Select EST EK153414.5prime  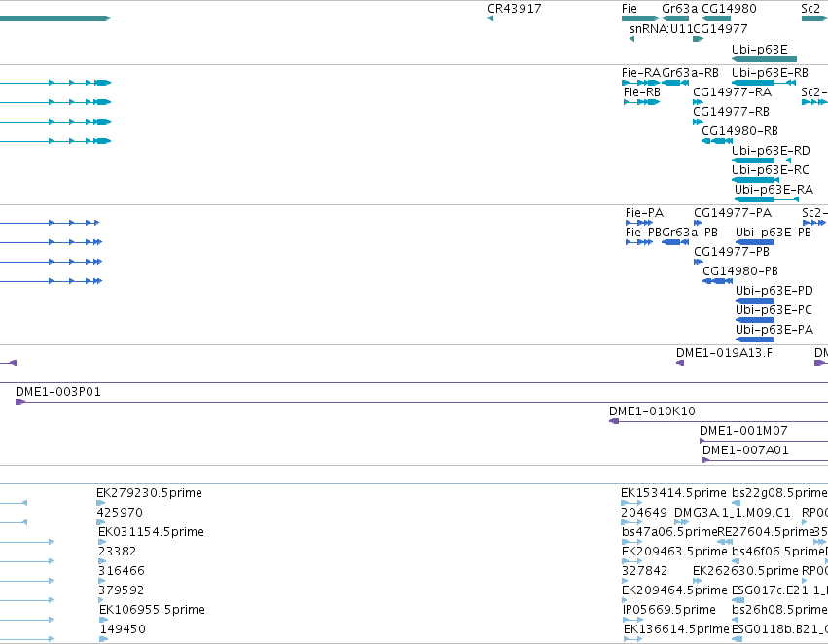click(x=631, y=503)
